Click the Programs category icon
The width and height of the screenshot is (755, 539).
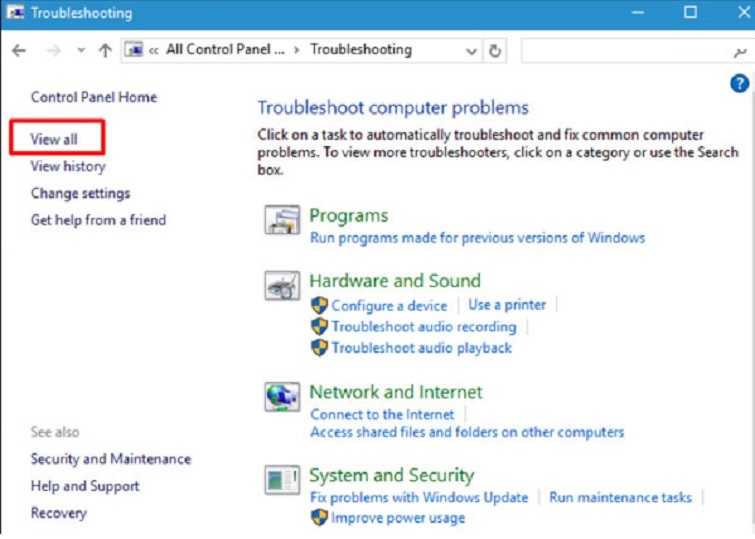282,220
